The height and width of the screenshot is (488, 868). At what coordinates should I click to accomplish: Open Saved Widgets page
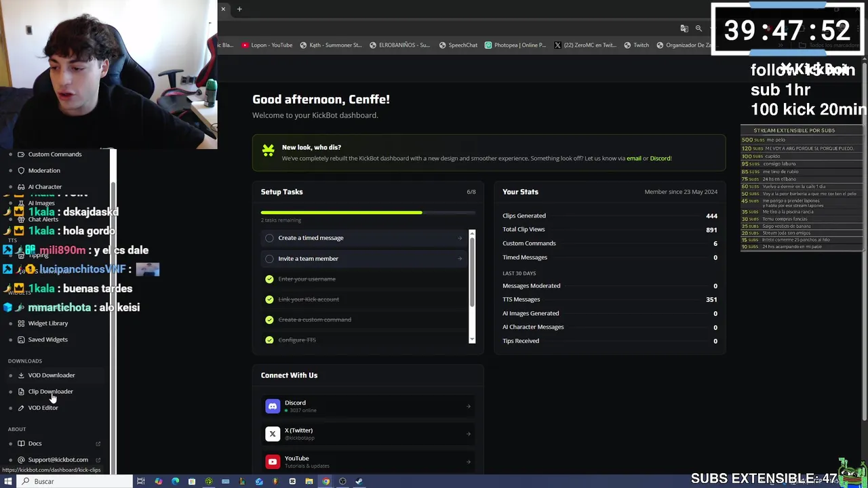[47, 340]
